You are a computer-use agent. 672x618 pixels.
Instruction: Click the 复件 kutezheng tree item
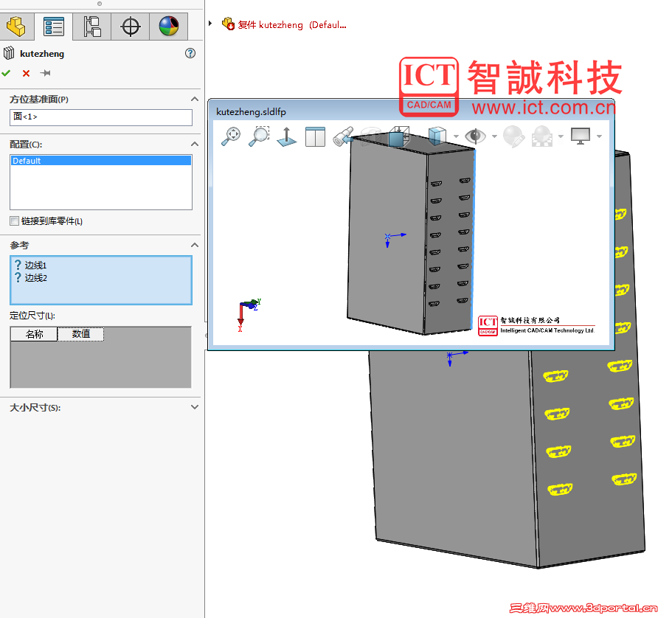(283, 25)
